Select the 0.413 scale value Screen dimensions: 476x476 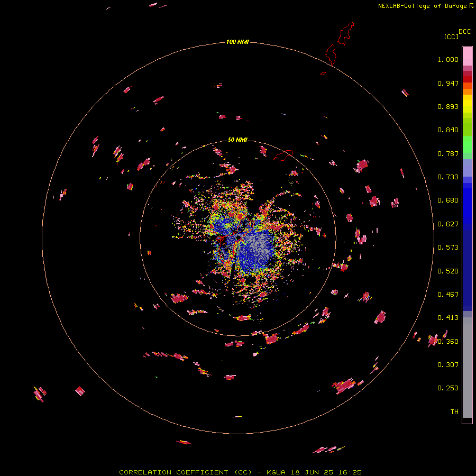448,318
